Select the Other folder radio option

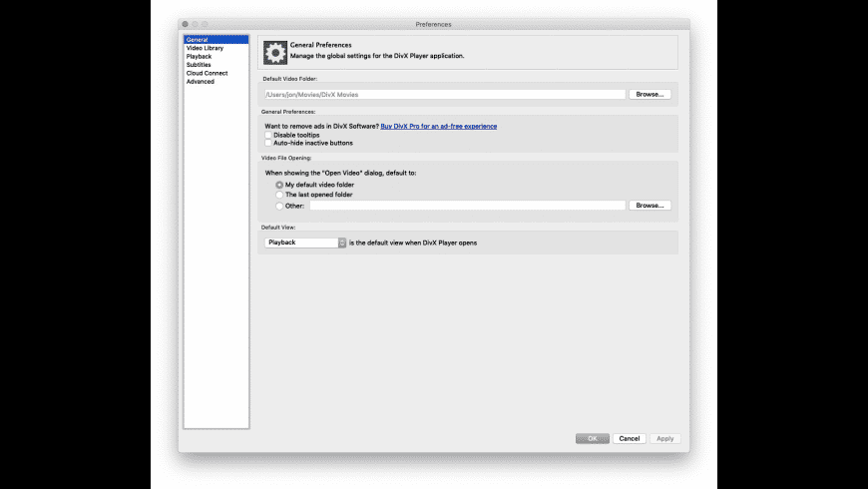coord(279,206)
